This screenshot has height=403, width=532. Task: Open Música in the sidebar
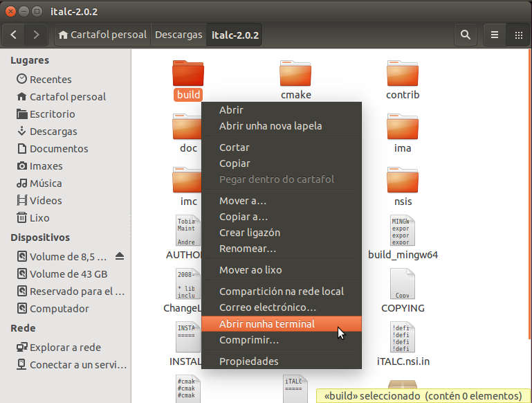(x=39, y=183)
